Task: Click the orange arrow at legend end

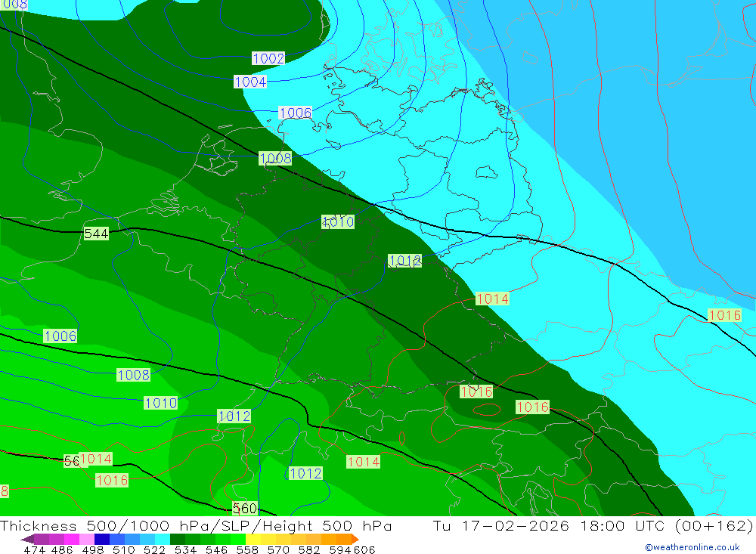Action: pyautogui.click(x=355, y=539)
